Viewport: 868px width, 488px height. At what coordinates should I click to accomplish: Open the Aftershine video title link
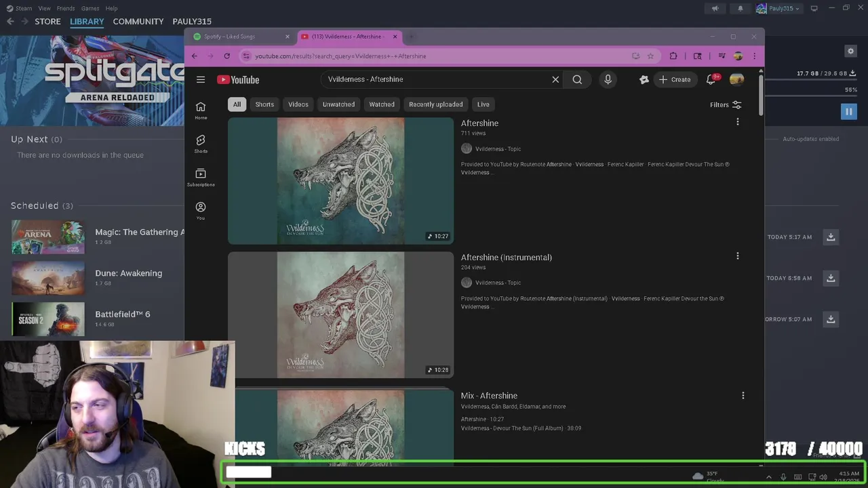pos(479,123)
